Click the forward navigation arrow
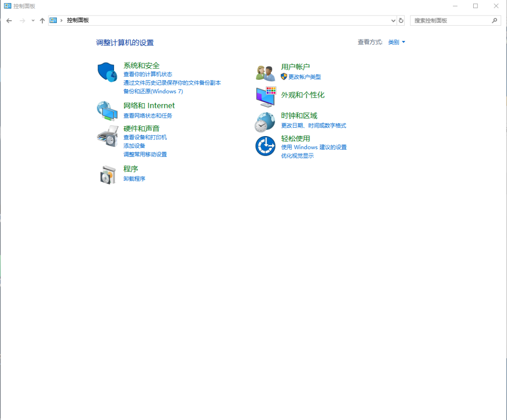The width and height of the screenshot is (507, 420). click(23, 21)
